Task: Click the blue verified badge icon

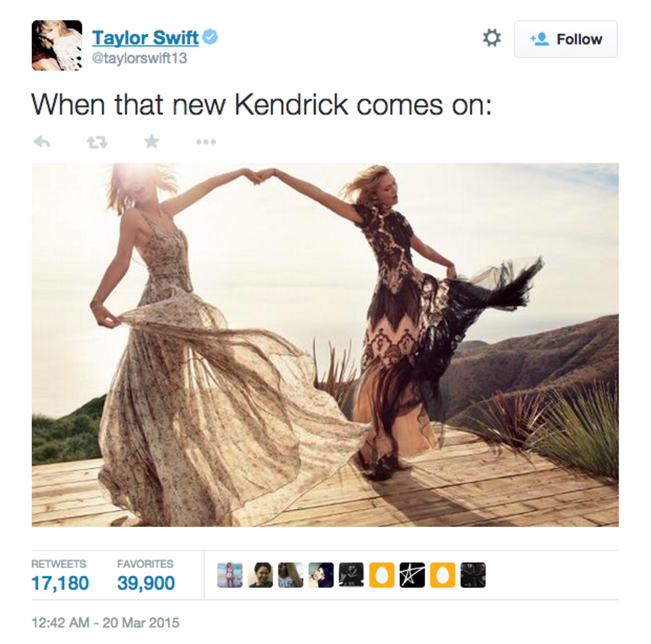Action: point(210,37)
